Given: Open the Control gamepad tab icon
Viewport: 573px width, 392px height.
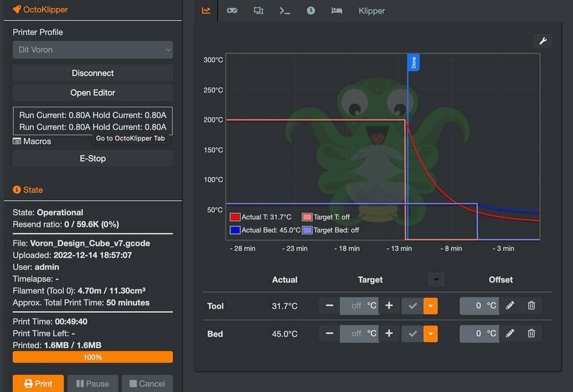Looking at the screenshot, I should [232, 10].
